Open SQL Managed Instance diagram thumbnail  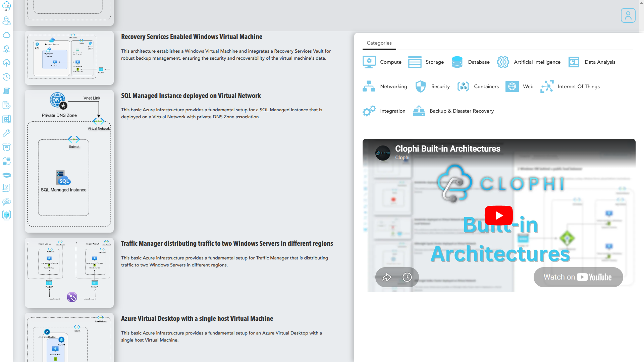(x=69, y=161)
